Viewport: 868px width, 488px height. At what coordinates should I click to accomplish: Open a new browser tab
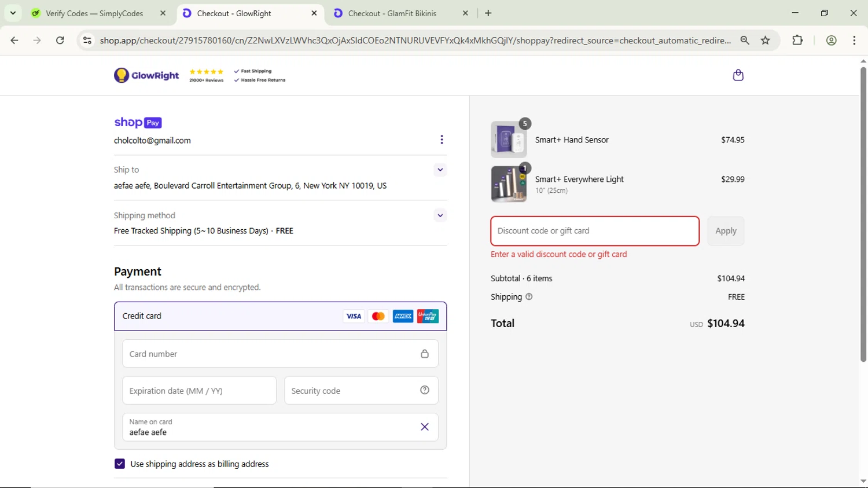pyautogui.click(x=488, y=13)
